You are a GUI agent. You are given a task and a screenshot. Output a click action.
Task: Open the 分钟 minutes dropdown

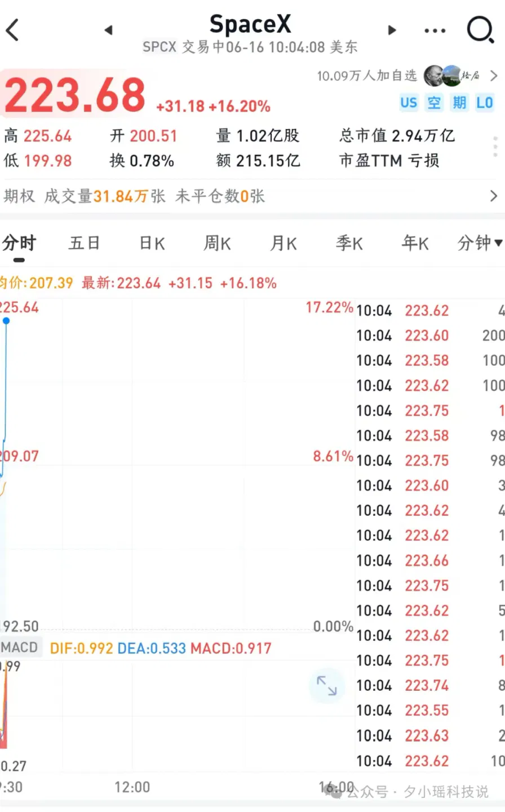[x=480, y=243]
